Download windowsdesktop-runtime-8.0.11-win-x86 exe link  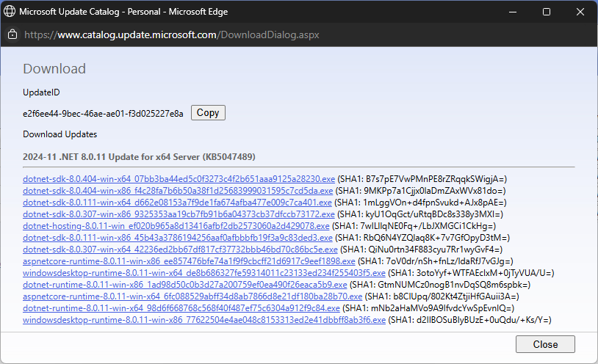[x=204, y=320]
